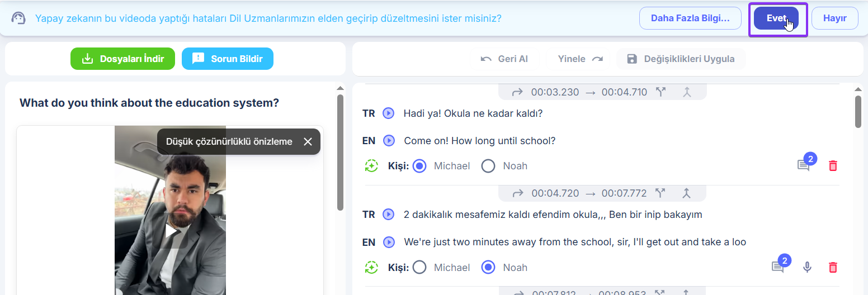Regenerate speaker for the first segment
Screen dimensions: 868x295
coord(371,166)
